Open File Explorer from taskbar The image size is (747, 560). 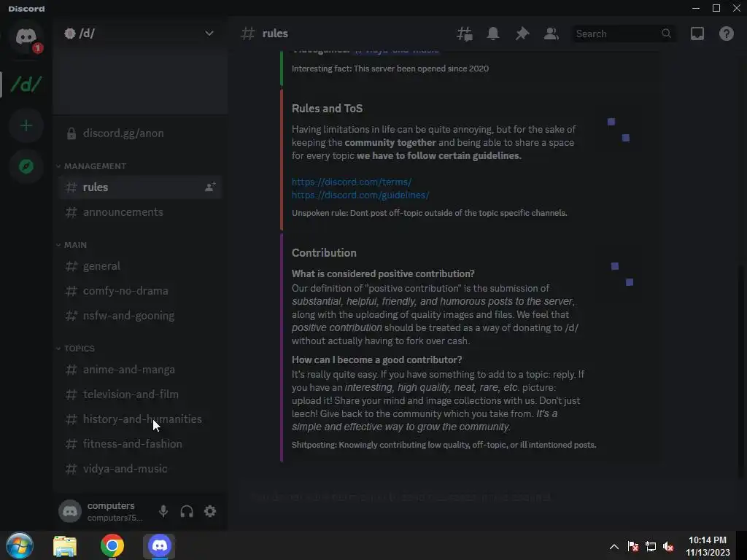click(x=65, y=546)
